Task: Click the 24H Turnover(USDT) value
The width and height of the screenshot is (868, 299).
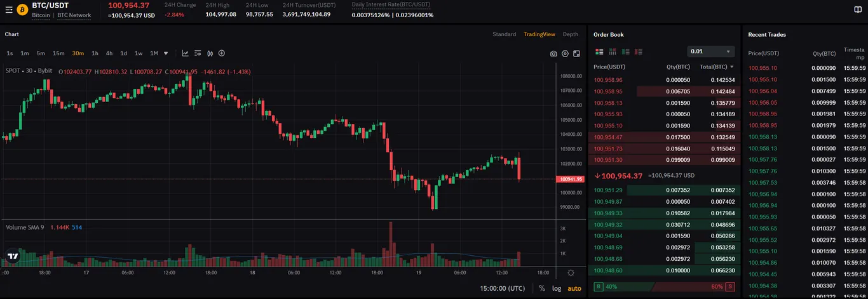Action: [x=306, y=14]
